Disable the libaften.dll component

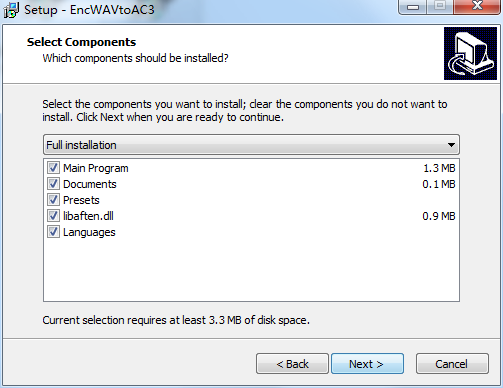[53, 216]
